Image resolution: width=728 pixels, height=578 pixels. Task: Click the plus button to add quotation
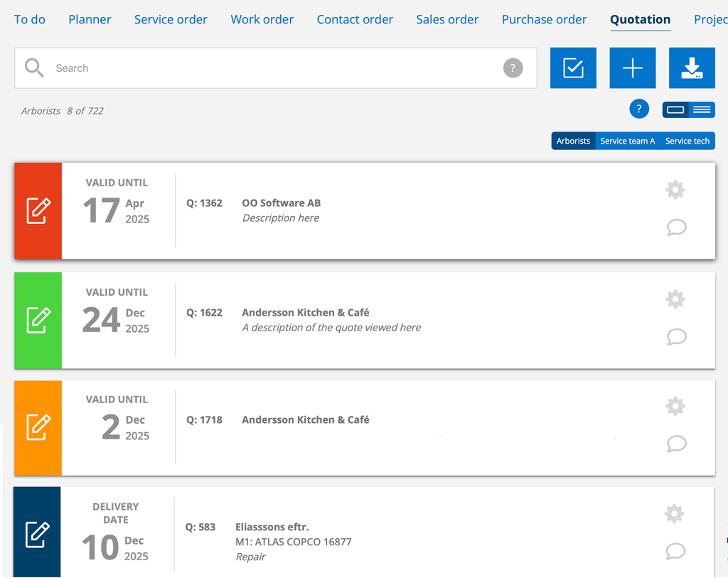pos(632,68)
